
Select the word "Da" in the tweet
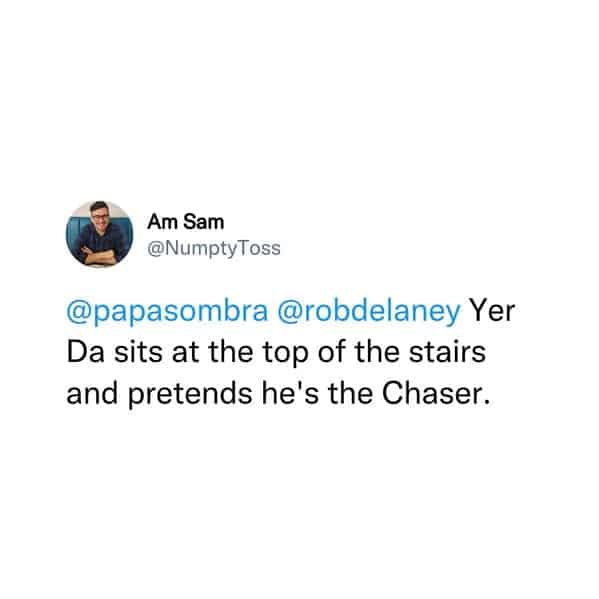tap(86, 351)
